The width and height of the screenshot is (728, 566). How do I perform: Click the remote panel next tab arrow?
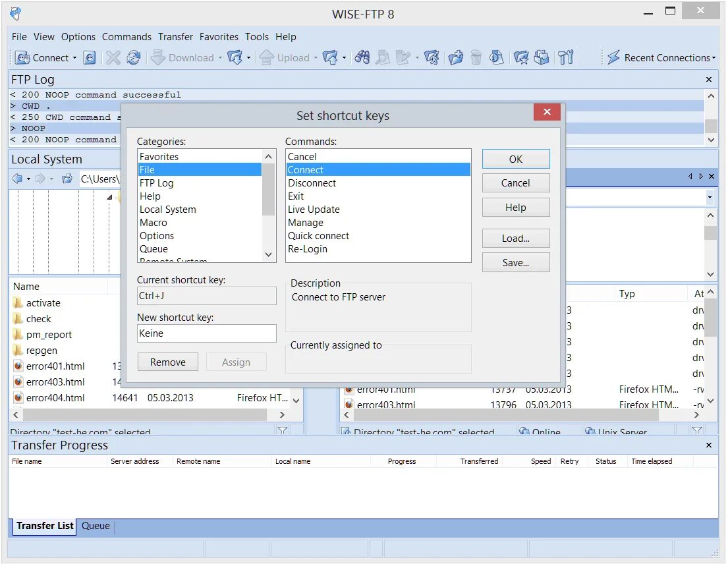[x=701, y=177]
